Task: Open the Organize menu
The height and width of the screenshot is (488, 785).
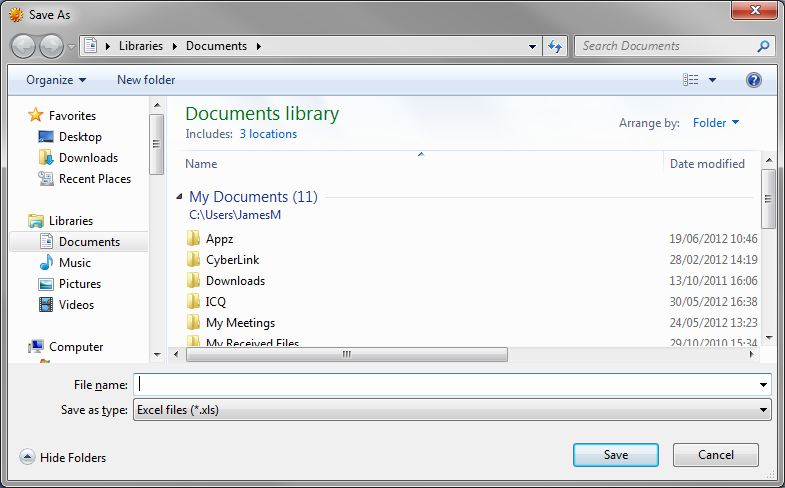Action: tap(56, 80)
